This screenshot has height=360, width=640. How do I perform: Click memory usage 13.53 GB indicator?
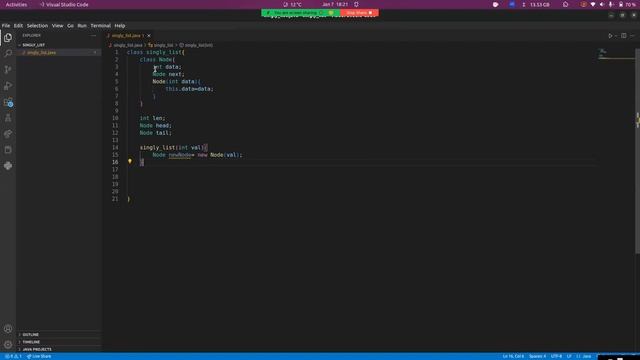536,4
